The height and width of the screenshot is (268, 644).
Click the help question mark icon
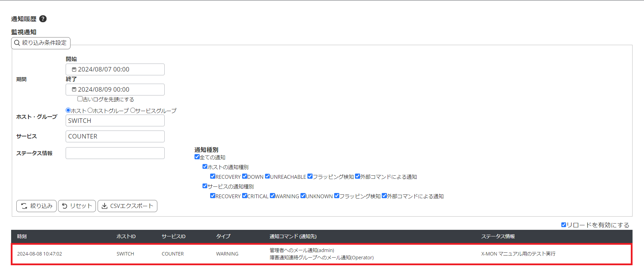pos(43,19)
